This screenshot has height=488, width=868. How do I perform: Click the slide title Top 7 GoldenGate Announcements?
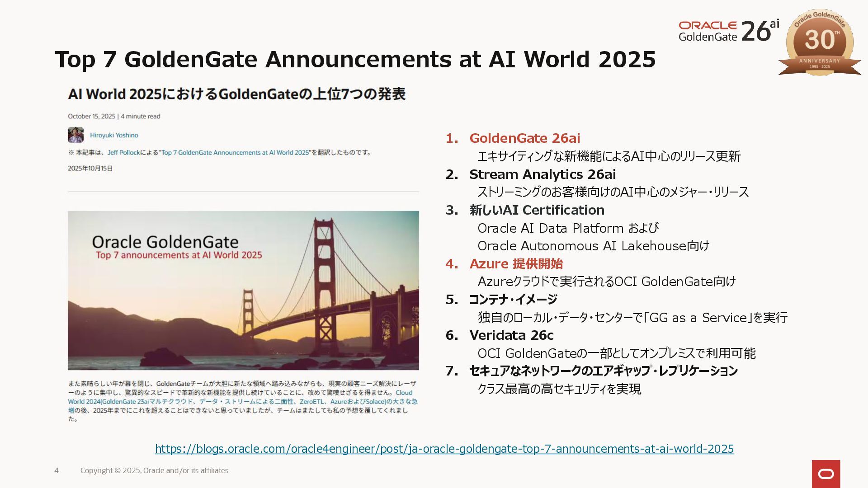(355, 59)
